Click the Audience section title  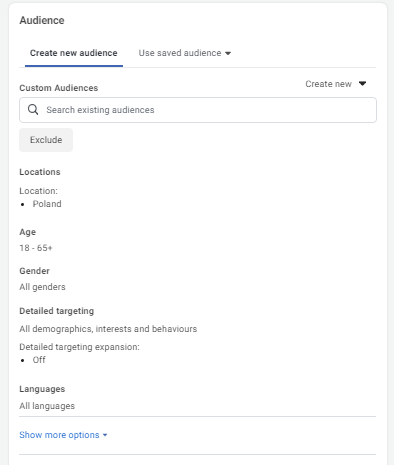(x=42, y=20)
